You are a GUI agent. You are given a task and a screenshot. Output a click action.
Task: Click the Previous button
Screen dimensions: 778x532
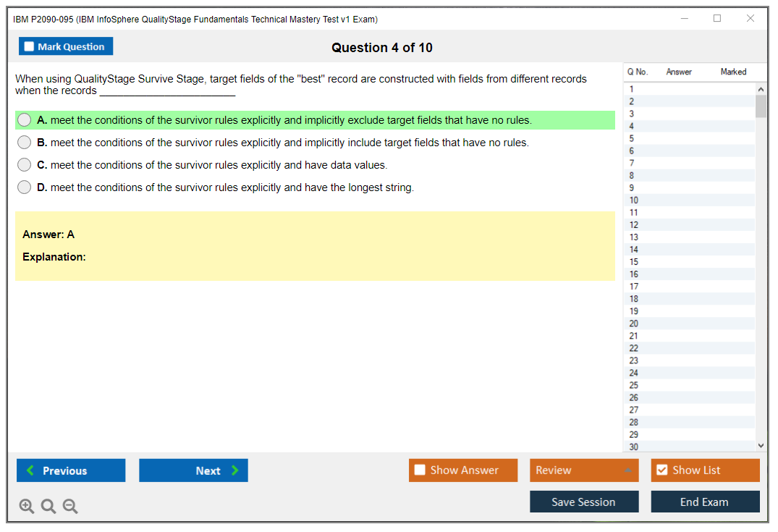tap(71, 470)
